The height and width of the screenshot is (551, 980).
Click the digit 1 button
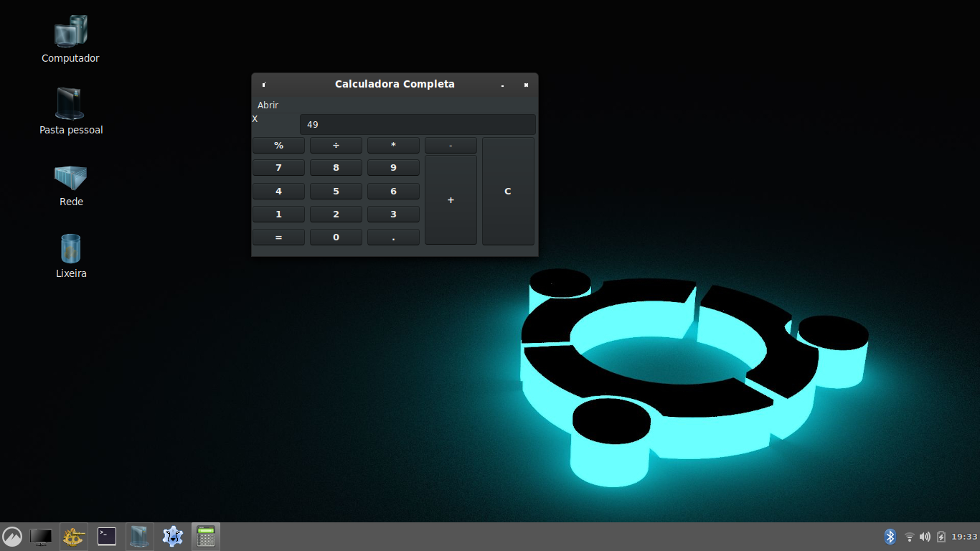tap(278, 214)
